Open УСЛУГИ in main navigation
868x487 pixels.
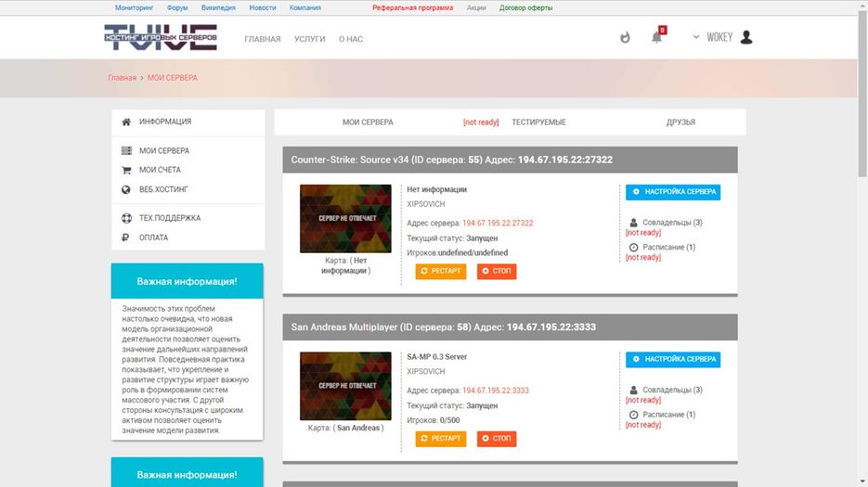(x=309, y=39)
